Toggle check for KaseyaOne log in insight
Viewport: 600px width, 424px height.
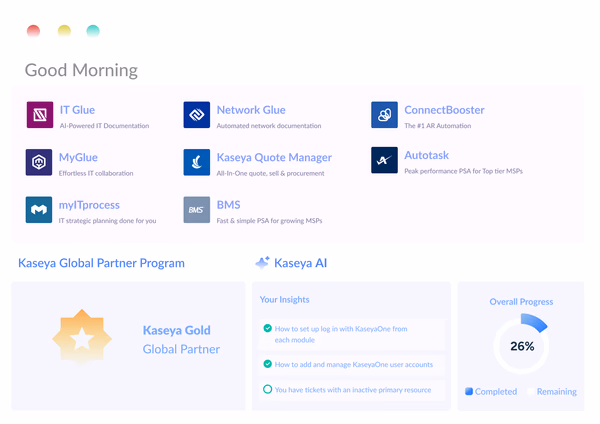click(268, 328)
